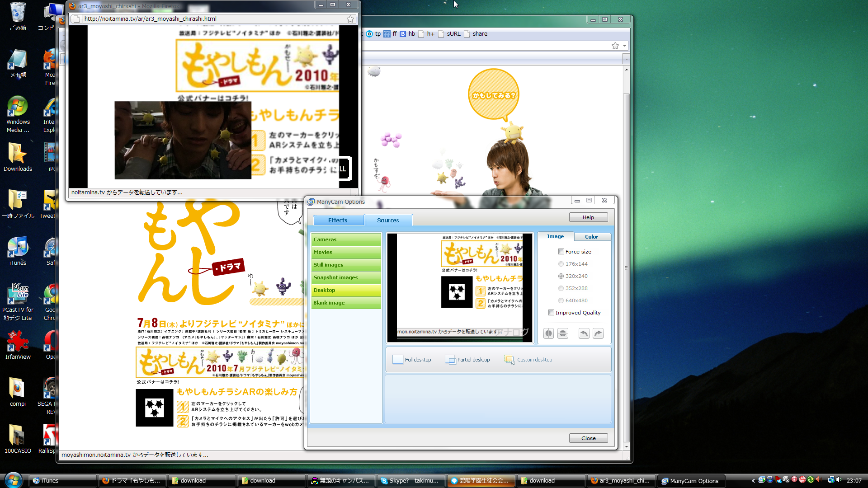The image size is (868, 488).
Task: Click the clock showing 23:07
Action: [x=854, y=481]
